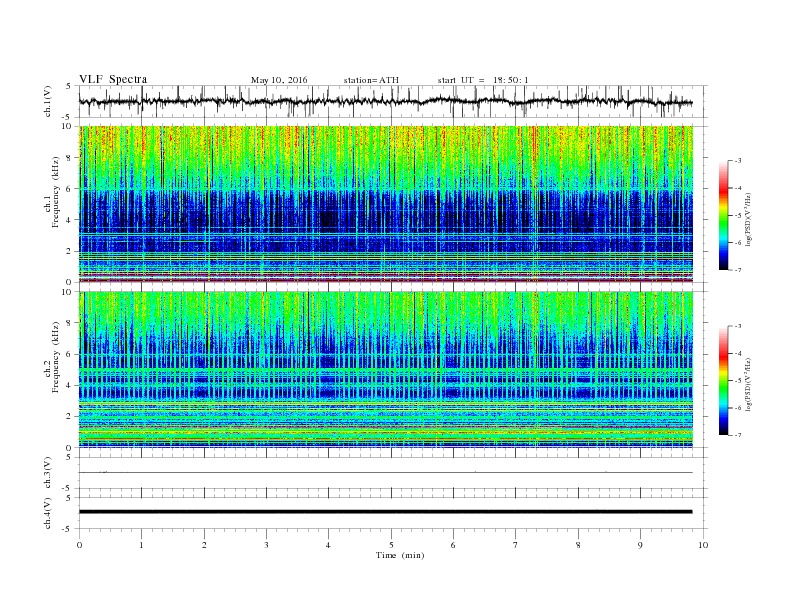
Task: Click the "-5" label on ch.2 colorbar
Action: tap(737, 380)
